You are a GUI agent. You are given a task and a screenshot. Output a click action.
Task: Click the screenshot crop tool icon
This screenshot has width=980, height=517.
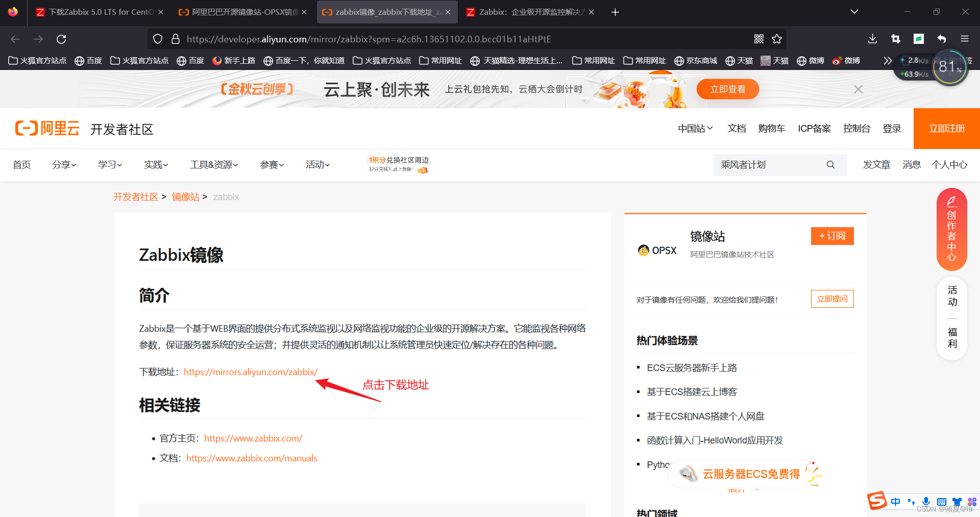coord(895,39)
